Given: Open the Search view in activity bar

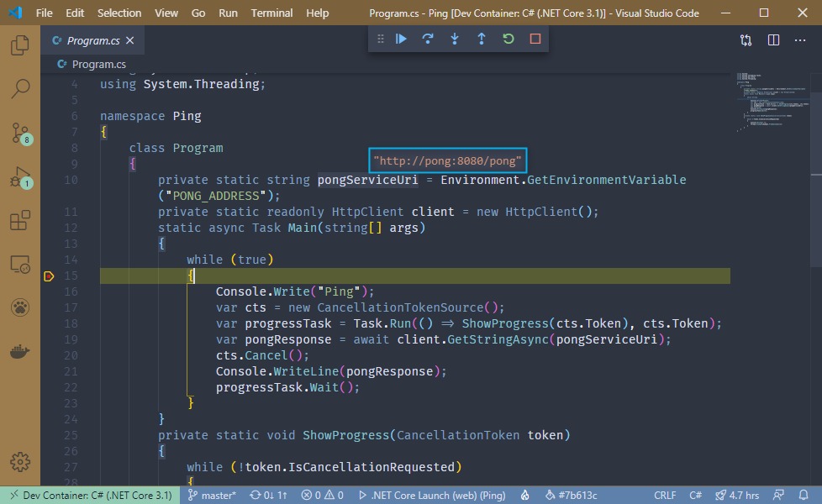Looking at the screenshot, I should 20,89.
